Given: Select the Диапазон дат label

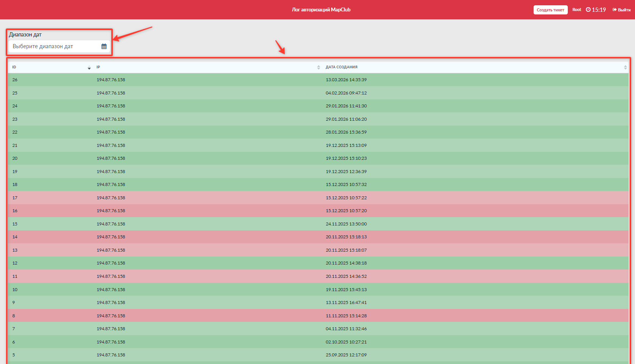Looking at the screenshot, I should click(25, 35).
